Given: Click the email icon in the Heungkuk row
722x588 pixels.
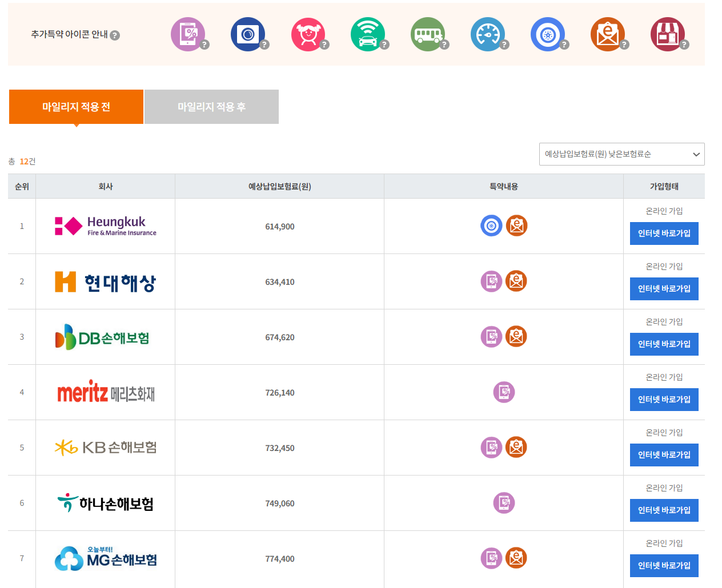Looking at the screenshot, I should tap(516, 225).
